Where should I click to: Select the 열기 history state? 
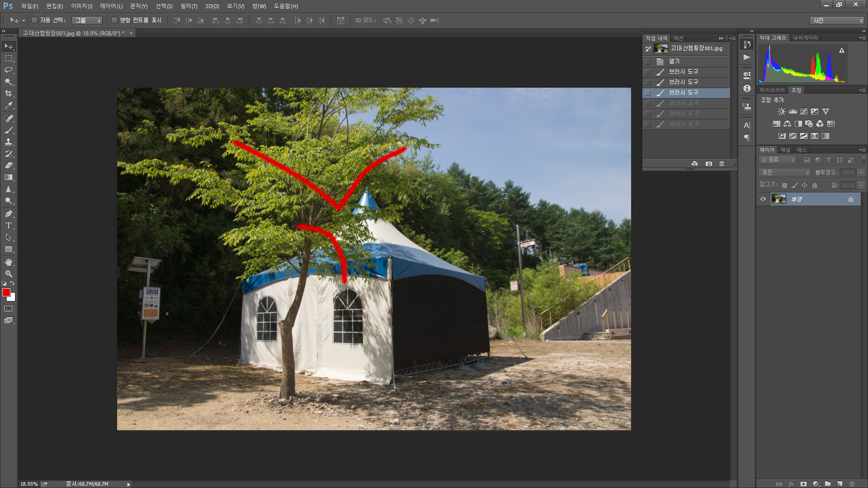click(x=674, y=61)
